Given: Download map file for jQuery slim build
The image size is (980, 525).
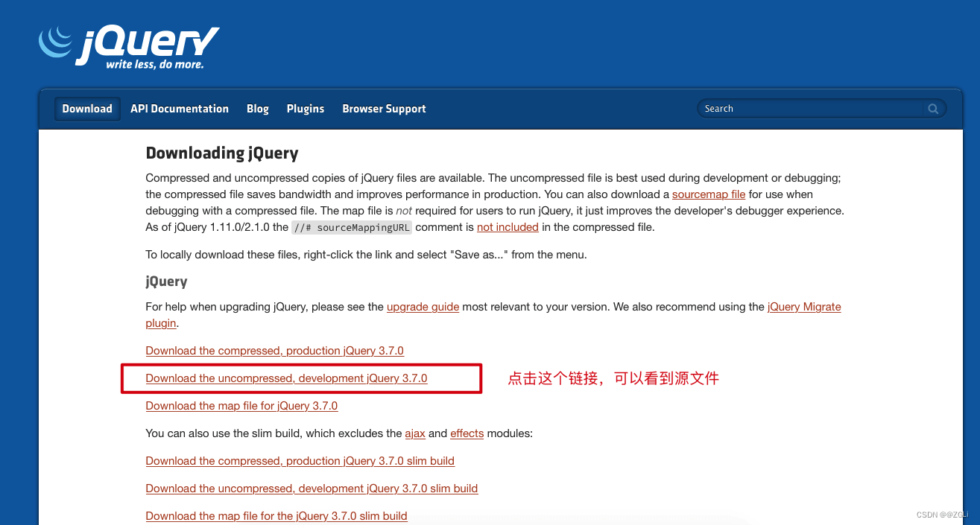Looking at the screenshot, I should [x=276, y=516].
